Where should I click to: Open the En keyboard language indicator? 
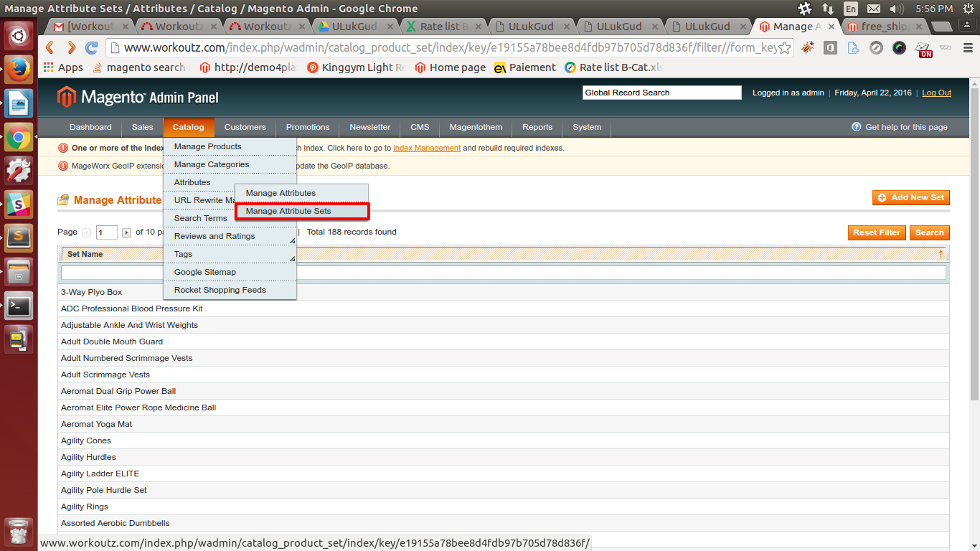click(850, 9)
